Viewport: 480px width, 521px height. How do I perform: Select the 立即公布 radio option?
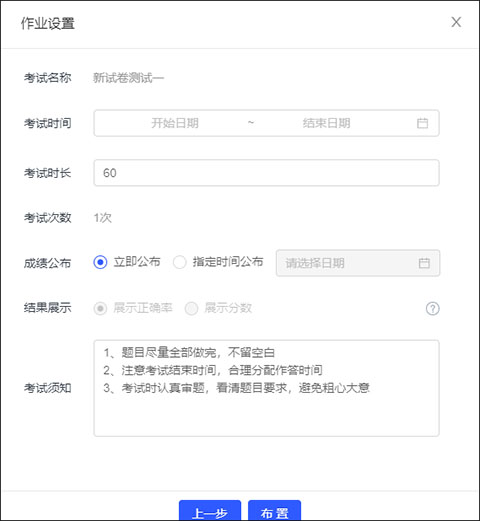100,262
